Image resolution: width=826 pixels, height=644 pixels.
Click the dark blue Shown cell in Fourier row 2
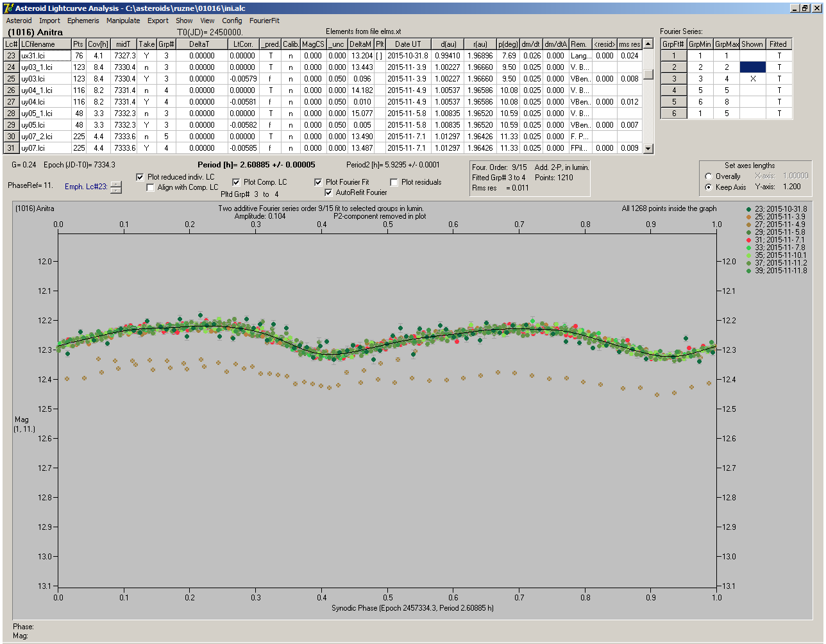[752, 67]
